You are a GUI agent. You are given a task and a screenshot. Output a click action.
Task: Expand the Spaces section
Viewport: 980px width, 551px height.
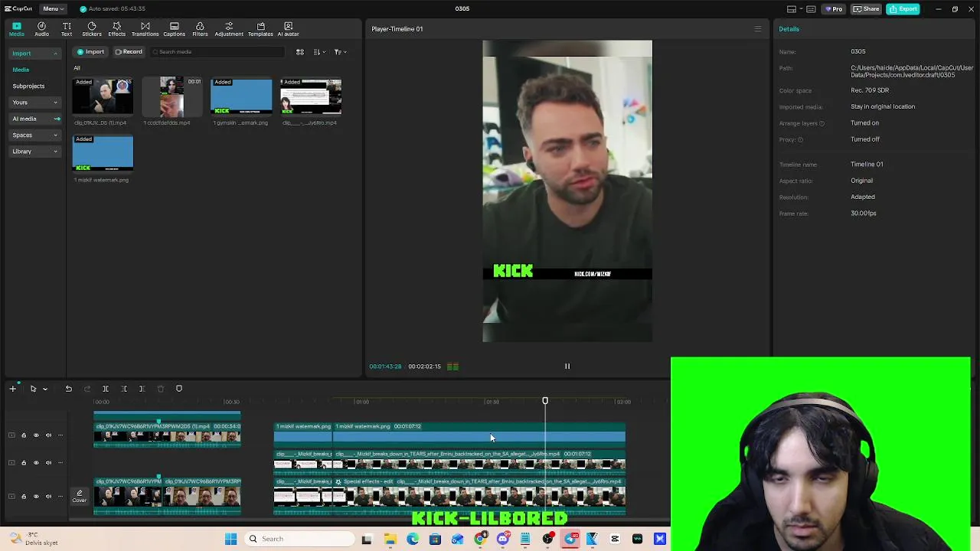34,135
